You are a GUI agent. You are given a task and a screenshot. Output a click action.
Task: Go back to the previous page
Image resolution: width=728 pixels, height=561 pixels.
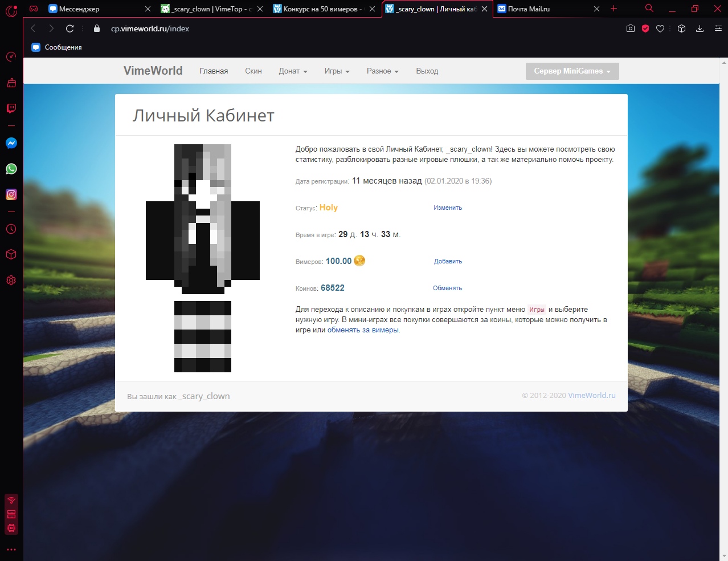[33, 29]
